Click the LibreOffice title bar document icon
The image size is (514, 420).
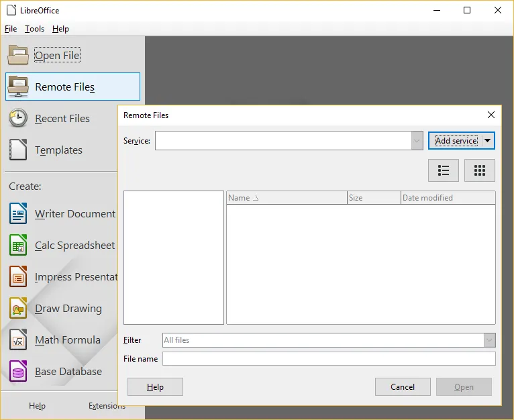point(11,10)
